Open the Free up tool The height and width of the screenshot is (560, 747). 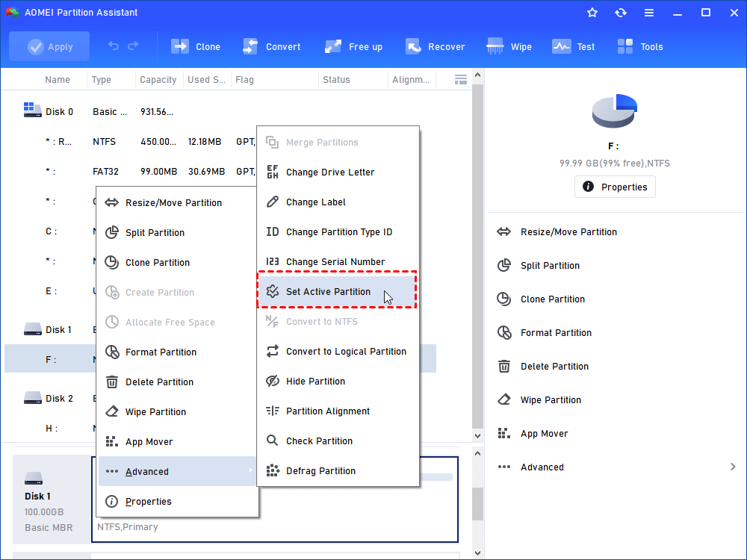point(353,46)
